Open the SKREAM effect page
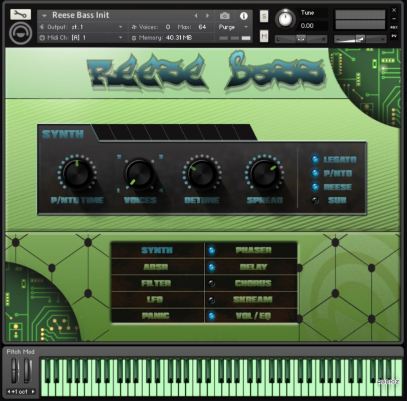The width and height of the screenshot is (407, 401). pyautogui.click(x=253, y=300)
